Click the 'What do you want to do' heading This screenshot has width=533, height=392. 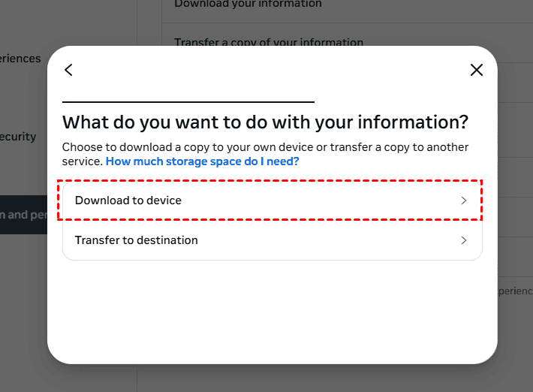pos(265,122)
